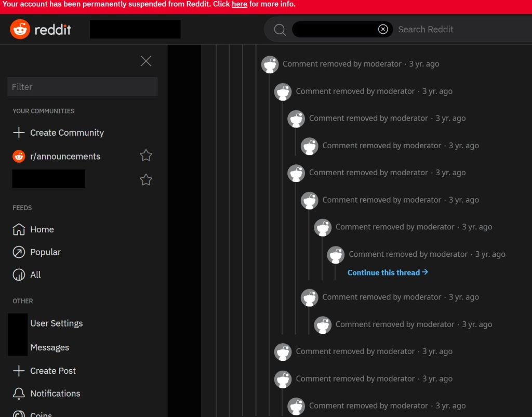The image size is (532, 417).
Task: Close the sidebar with the X icon
Action: (146, 61)
